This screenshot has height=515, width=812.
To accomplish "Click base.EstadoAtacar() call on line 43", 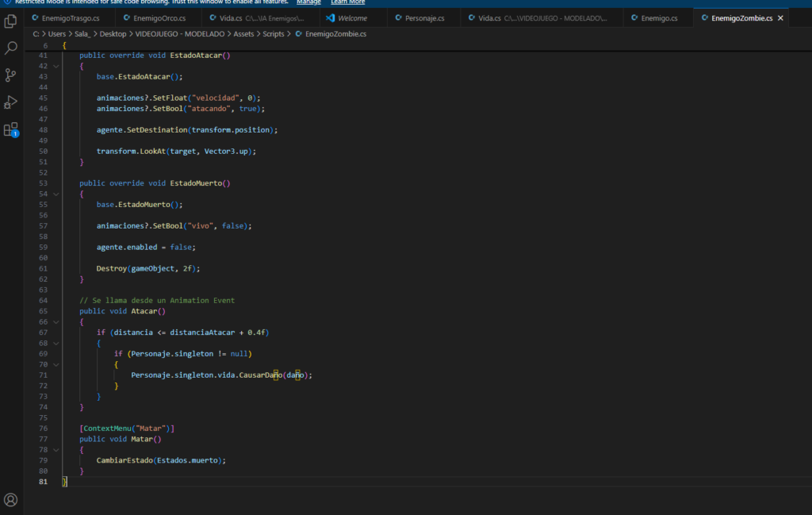I will pyautogui.click(x=140, y=77).
